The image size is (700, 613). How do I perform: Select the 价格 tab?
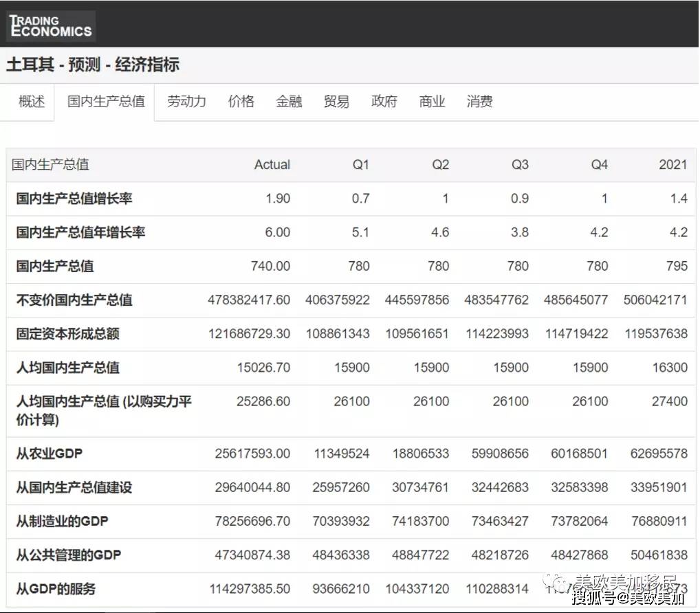tap(241, 102)
